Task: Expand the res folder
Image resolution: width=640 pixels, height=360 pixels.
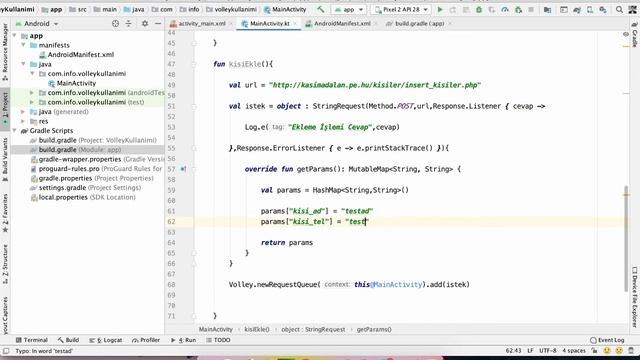Action: (24, 121)
